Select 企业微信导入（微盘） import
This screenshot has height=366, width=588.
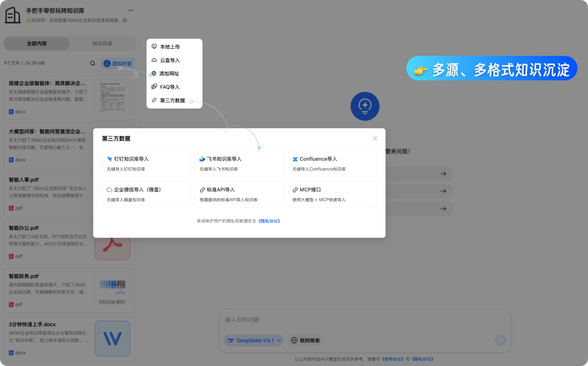(146, 194)
